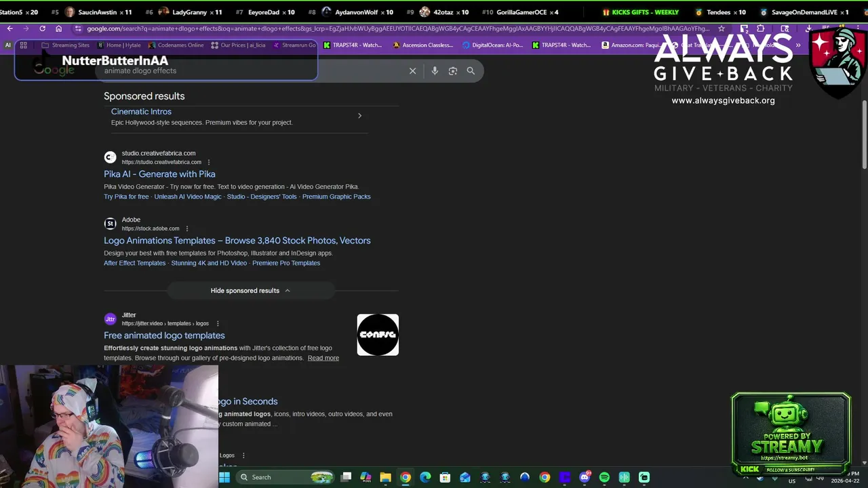Open the DigitalOcean bookmark
Screen dimensions: 868x488
[492, 45]
